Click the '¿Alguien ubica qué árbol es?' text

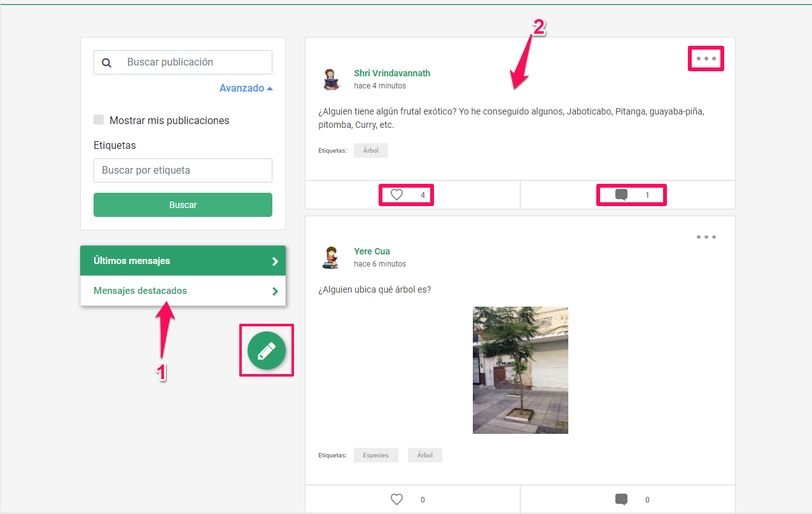coord(374,290)
